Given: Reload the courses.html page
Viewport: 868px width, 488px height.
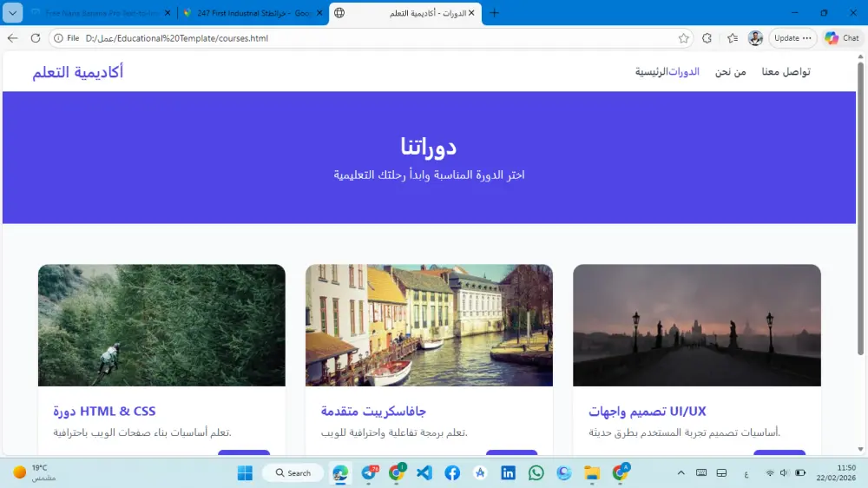Looking at the screenshot, I should (x=36, y=38).
